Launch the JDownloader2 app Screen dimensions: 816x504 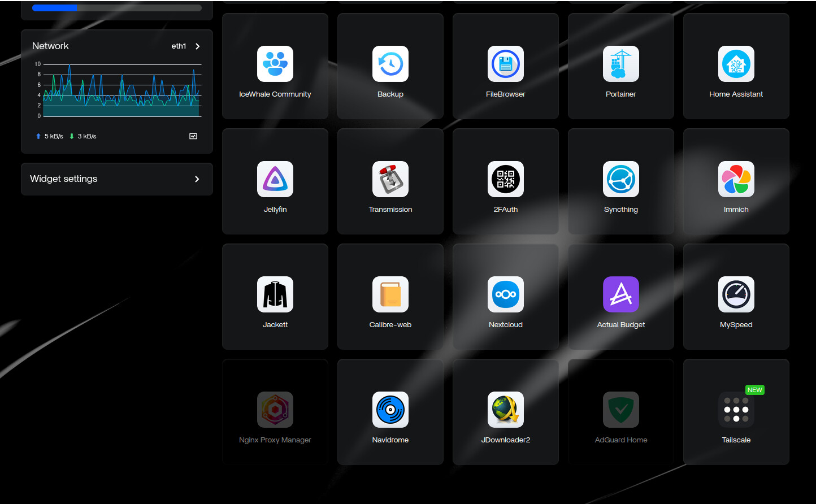point(505,410)
